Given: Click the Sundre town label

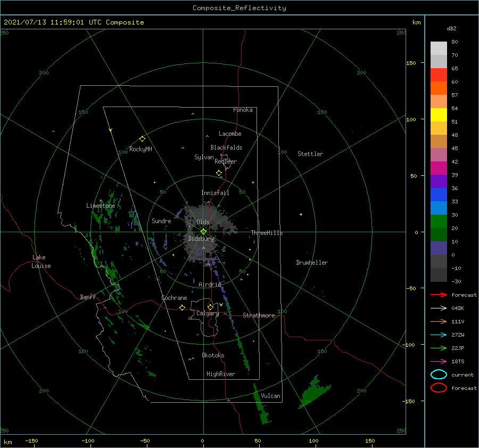Looking at the screenshot, I should [x=161, y=221].
